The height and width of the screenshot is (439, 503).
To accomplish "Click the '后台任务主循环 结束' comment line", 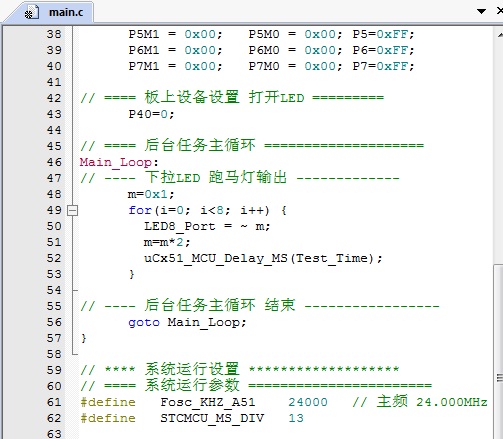I will [x=260, y=305].
